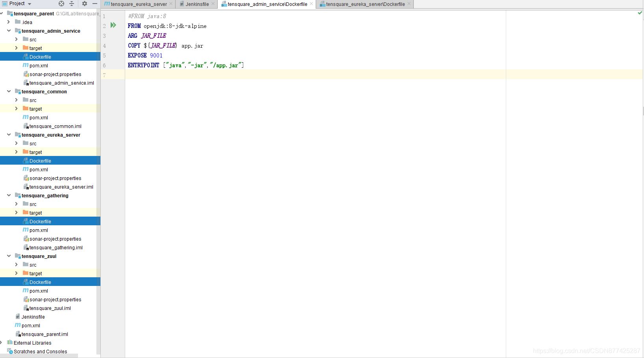Hide the Project panel with minimize icon

click(95, 4)
